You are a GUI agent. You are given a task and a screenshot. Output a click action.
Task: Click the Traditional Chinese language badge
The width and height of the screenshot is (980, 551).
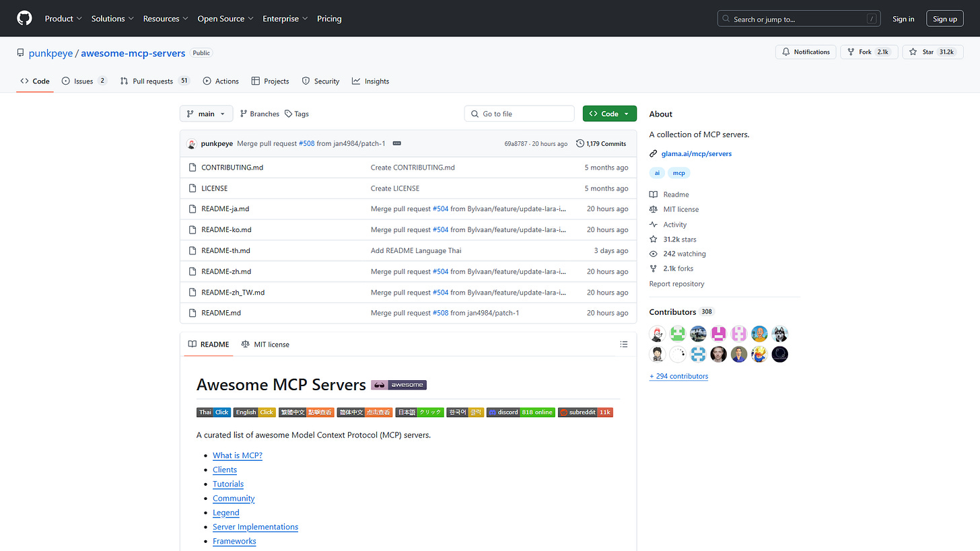(306, 412)
